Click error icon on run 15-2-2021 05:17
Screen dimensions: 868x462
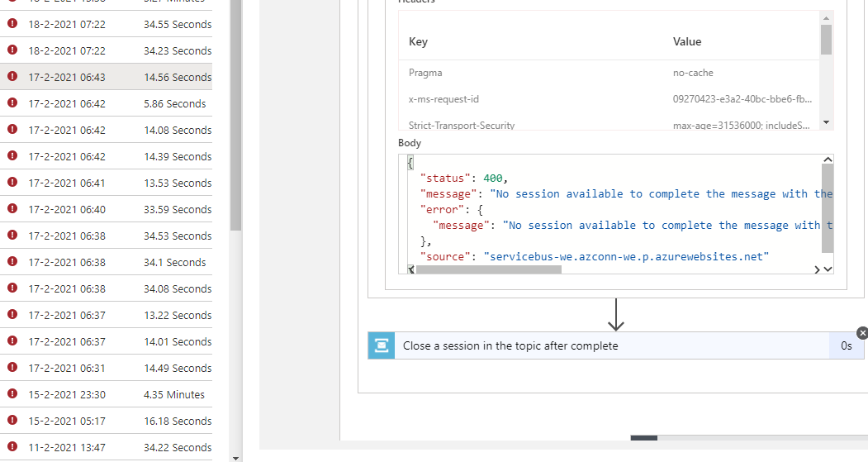[12, 420]
